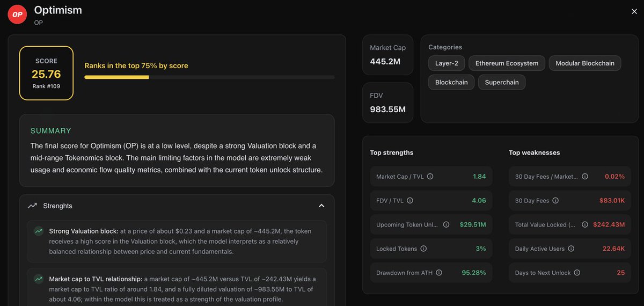The height and width of the screenshot is (306, 644).
Task: Click info icon next to Market Cap / TVL
Action: [430, 177]
